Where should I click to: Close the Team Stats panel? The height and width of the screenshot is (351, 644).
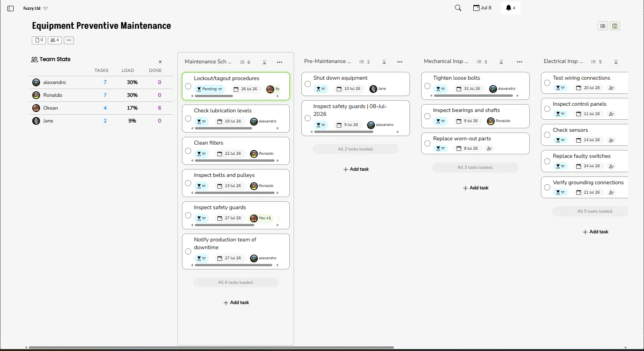click(x=160, y=62)
